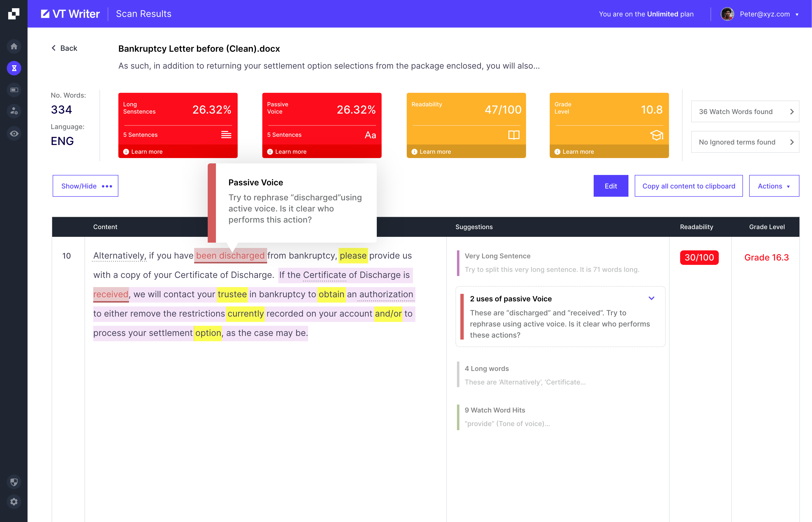Open the dashboard panel icon in the sidebar
The width and height of the screenshot is (812, 522).
pos(14,89)
